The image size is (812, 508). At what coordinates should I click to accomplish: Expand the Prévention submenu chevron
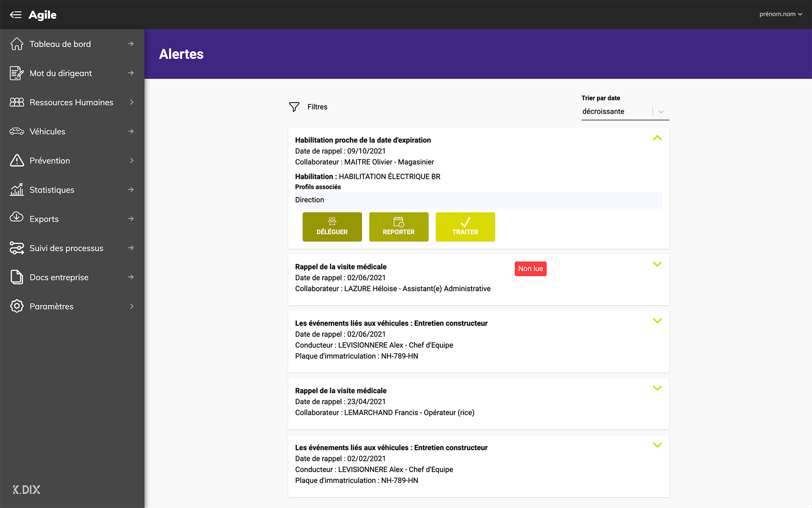pos(132,161)
